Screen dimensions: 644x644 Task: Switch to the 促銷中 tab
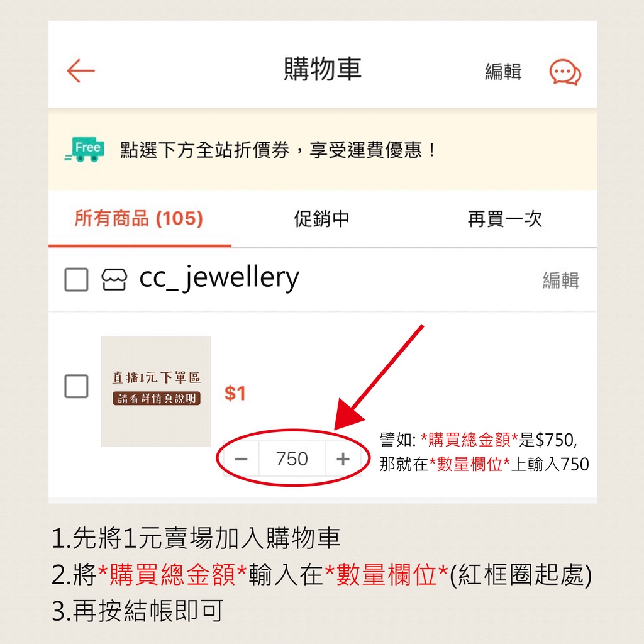coord(321,218)
